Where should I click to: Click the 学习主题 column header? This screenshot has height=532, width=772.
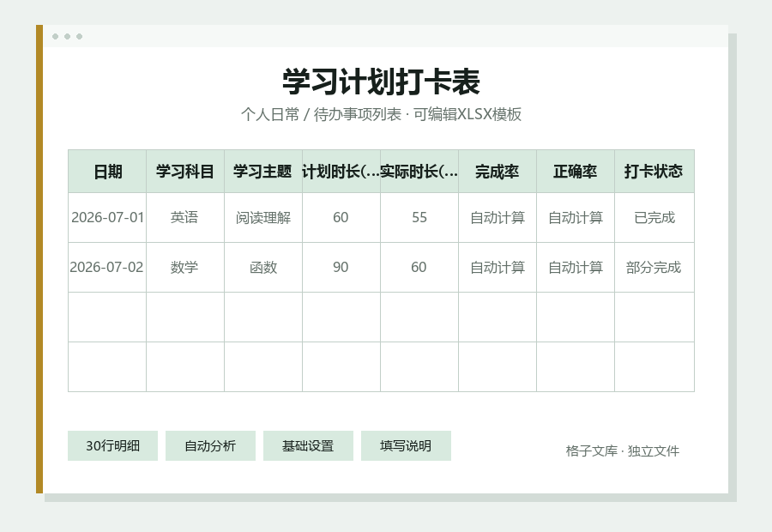tap(263, 172)
